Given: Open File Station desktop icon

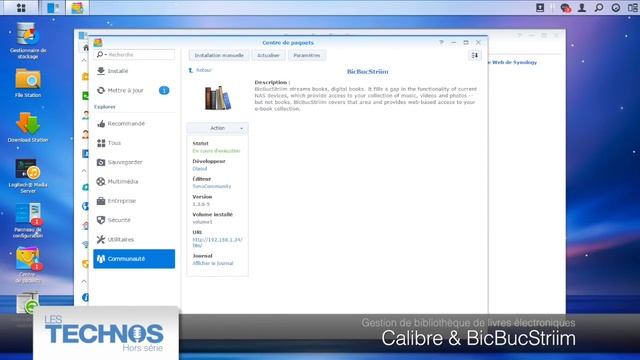Looking at the screenshot, I should tap(28, 83).
